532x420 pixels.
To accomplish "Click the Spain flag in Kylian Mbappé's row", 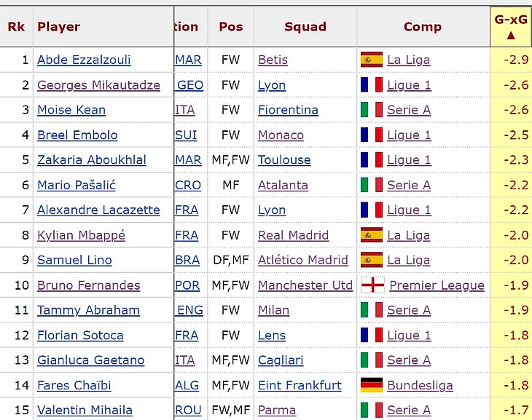I will point(372,235).
